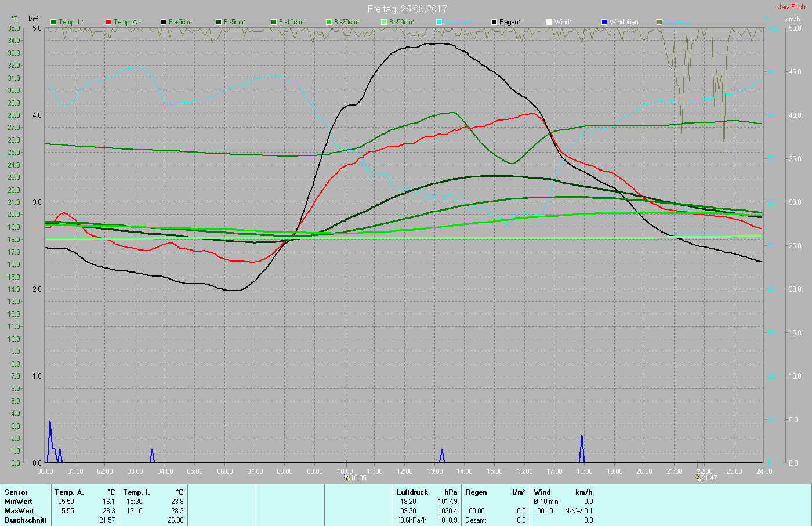Click the pressure maximum value '1020.4'

[x=448, y=511]
